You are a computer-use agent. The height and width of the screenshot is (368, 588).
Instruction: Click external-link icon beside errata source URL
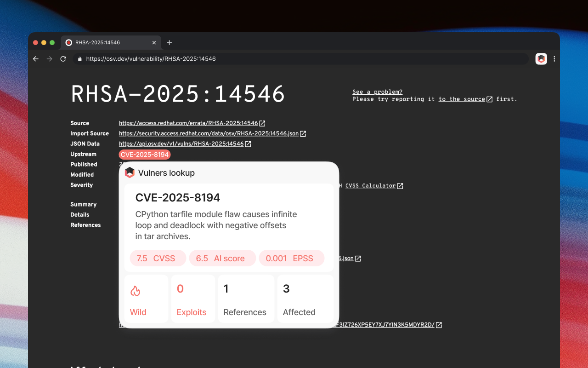pyautogui.click(x=262, y=123)
